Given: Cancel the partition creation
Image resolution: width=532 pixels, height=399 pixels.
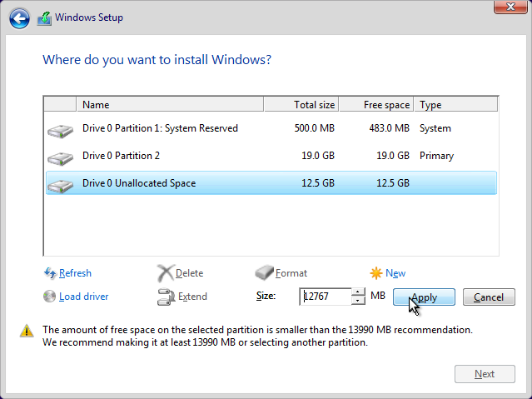Looking at the screenshot, I should pyautogui.click(x=489, y=297).
